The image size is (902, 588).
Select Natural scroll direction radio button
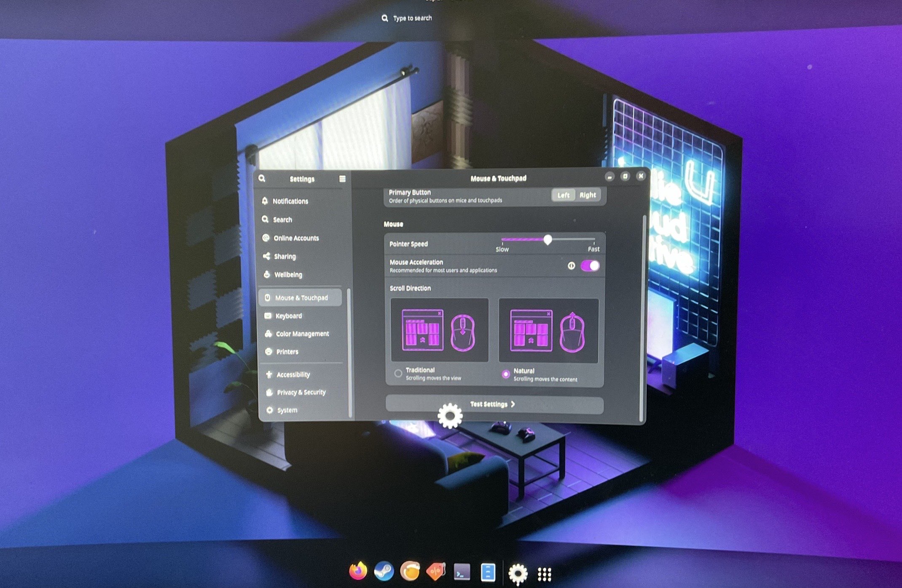[506, 374]
